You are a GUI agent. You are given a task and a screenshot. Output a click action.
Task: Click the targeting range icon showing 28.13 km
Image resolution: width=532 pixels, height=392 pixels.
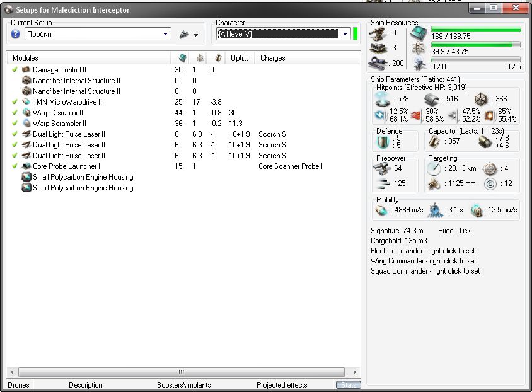[x=434, y=168]
